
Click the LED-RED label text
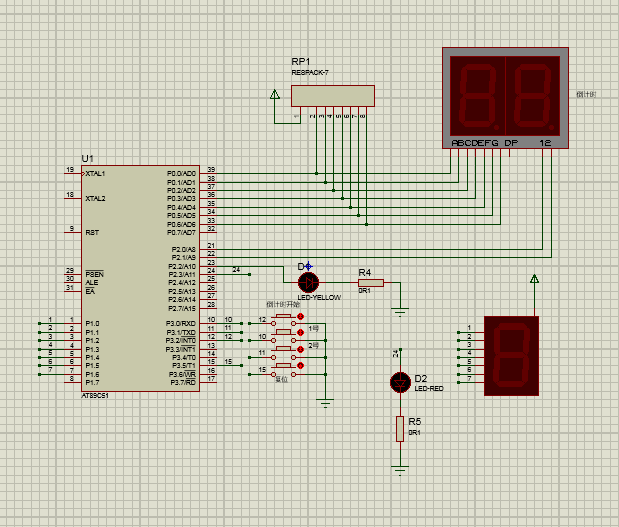pos(429,389)
